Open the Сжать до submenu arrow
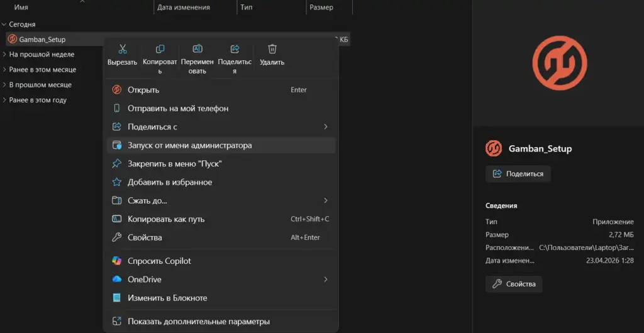Screen dimensions: 644x333 (x=326, y=200)
